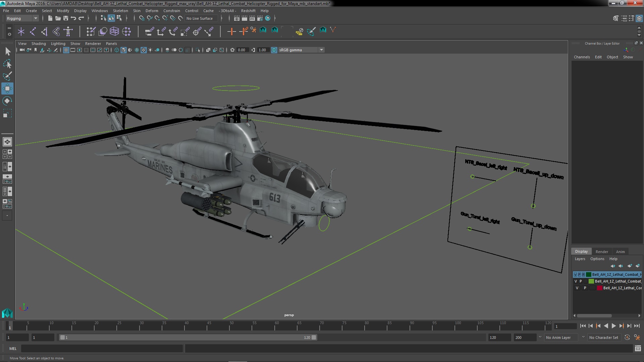The height and width of the screenshot is (362, 644).
Task: Click the HumanIK character figure icon
Action: click(x=68, y=32)
